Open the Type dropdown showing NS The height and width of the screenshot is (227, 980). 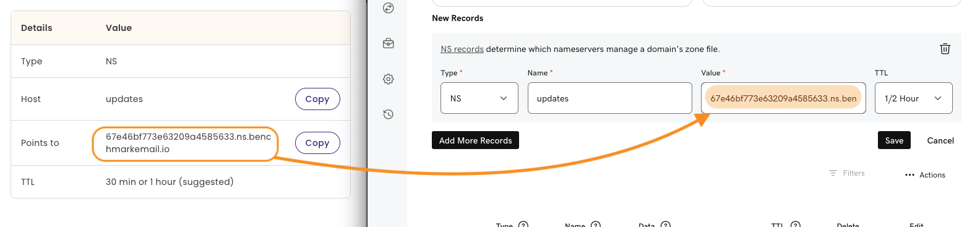pos(479,98)
